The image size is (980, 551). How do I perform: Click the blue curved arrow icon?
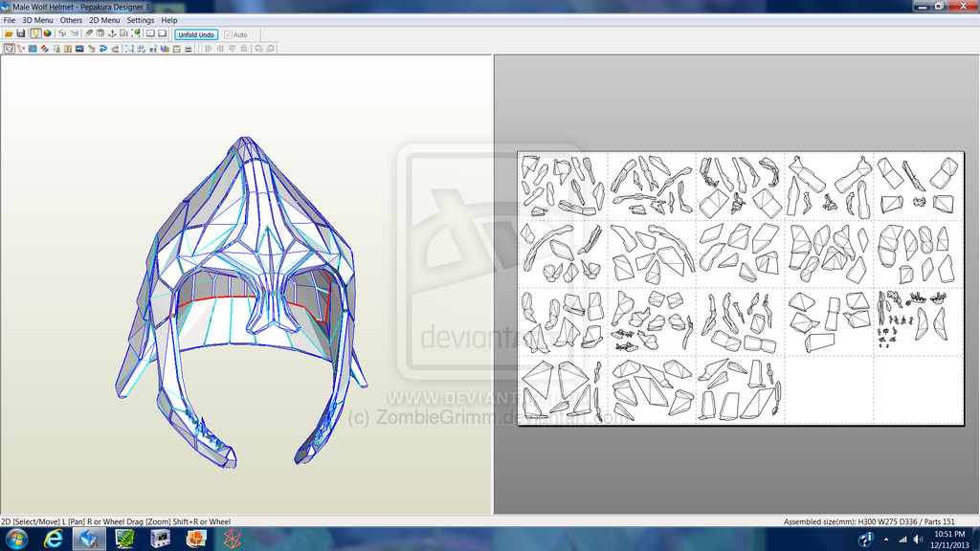tap(103, 48)
